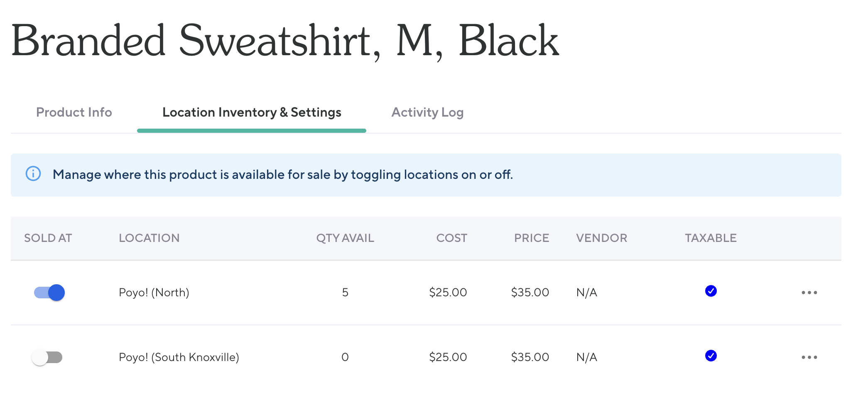Select the Location Inventory & Settings tab
This screenshot has height=405, width=868.
[x=252, y=112]
